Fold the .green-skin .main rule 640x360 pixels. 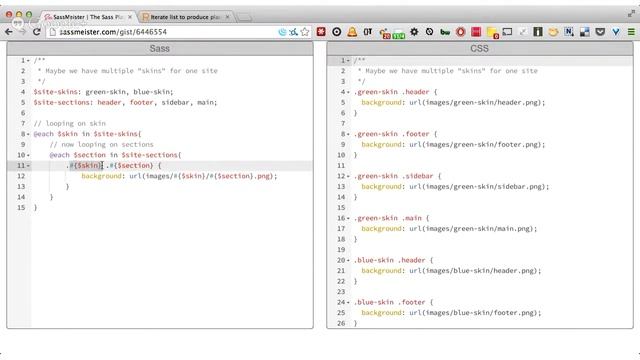[348, 218]
